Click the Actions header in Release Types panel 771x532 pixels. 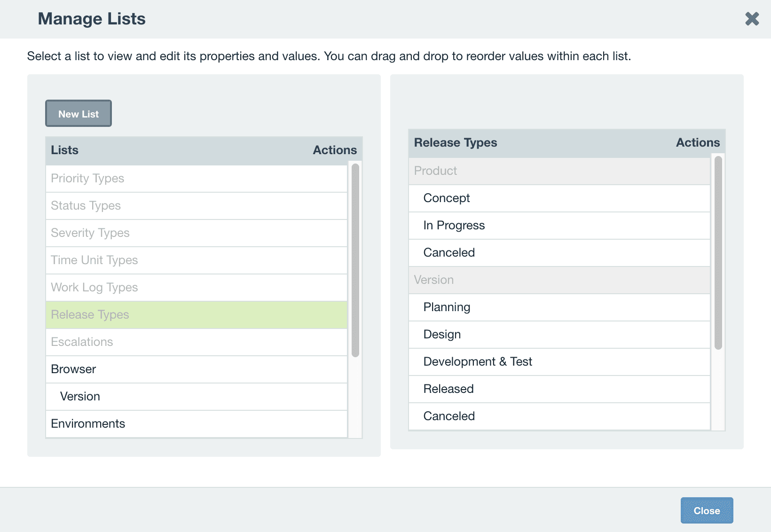(698, 143)
